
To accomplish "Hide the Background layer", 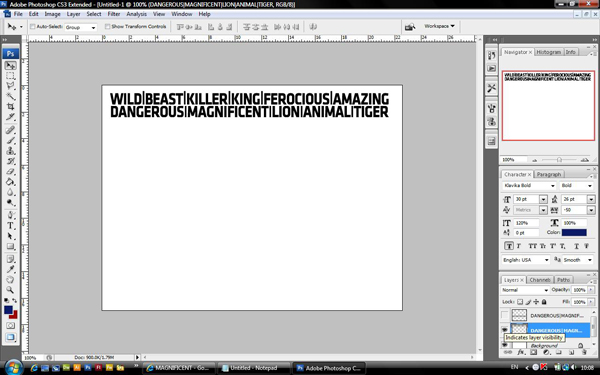I will tap(505, 345).
